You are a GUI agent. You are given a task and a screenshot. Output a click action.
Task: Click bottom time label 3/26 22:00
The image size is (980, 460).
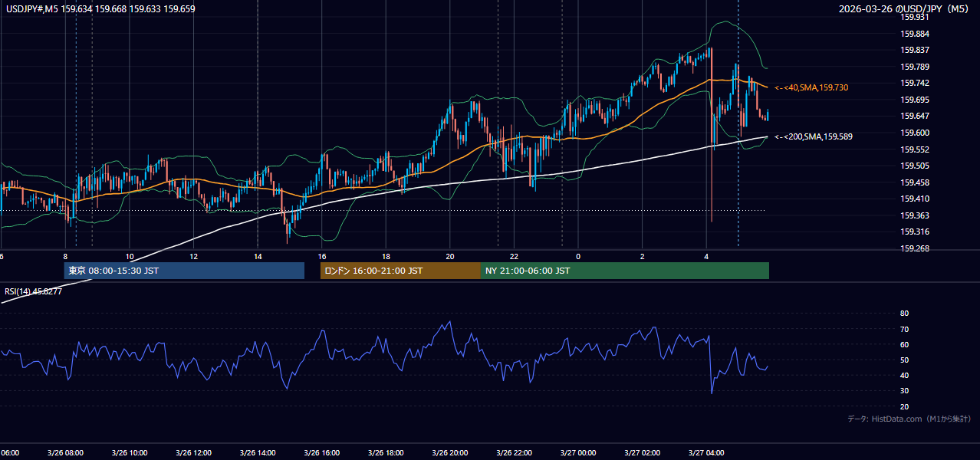pos(514,453)
